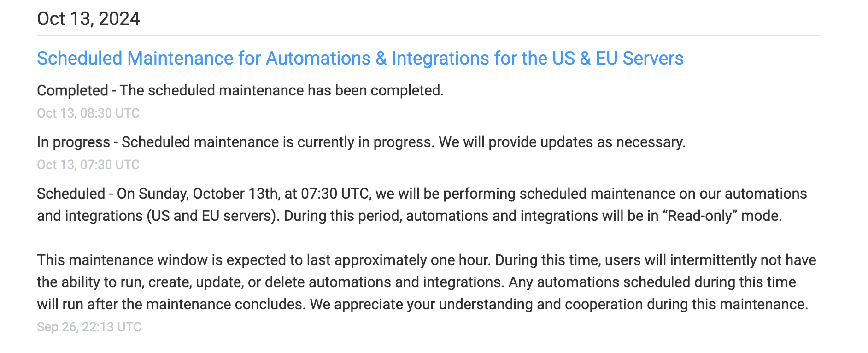Select the bold Completed status label
This screenshot has height=353, width=868.
72,90
